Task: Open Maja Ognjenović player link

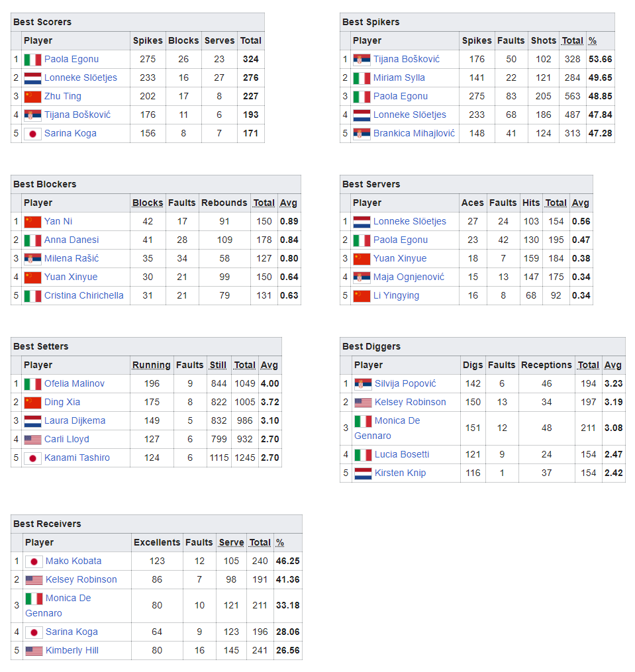Action: [409, 277]
